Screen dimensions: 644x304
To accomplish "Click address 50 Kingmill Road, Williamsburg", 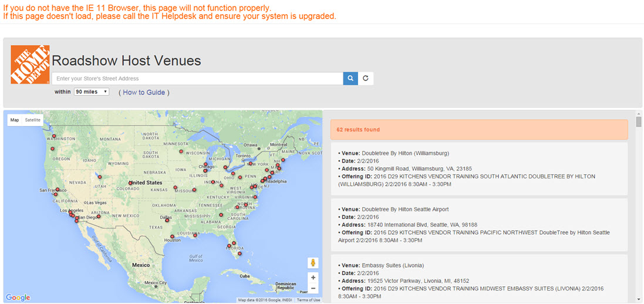I will click(x=419, y=168).
